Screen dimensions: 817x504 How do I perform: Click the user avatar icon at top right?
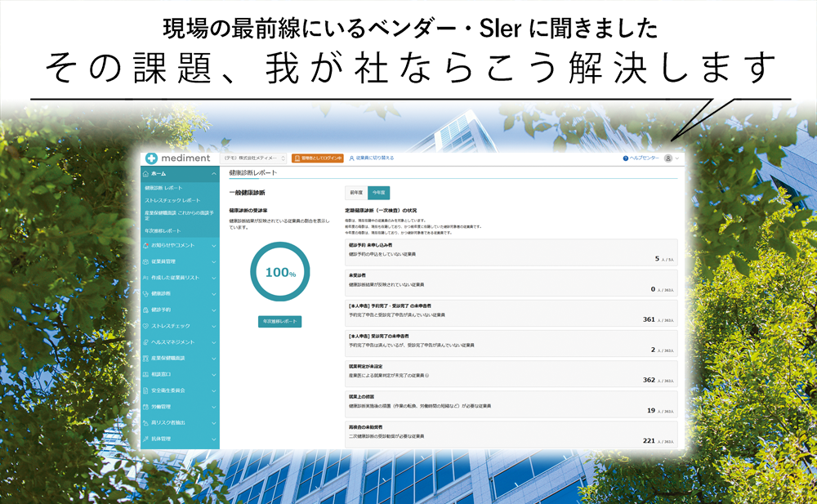pyautogui.click(x=668, y=158)
